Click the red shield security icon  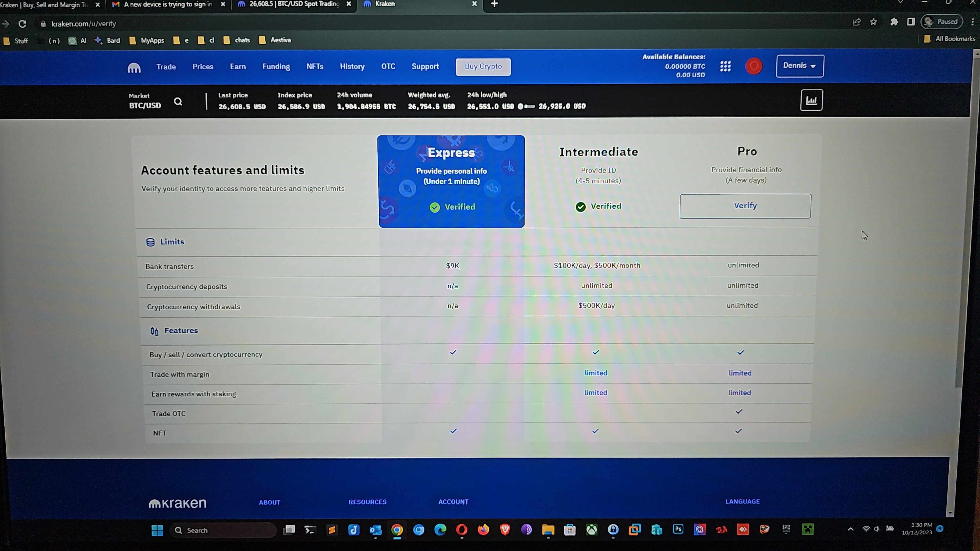tap(753, 67)
